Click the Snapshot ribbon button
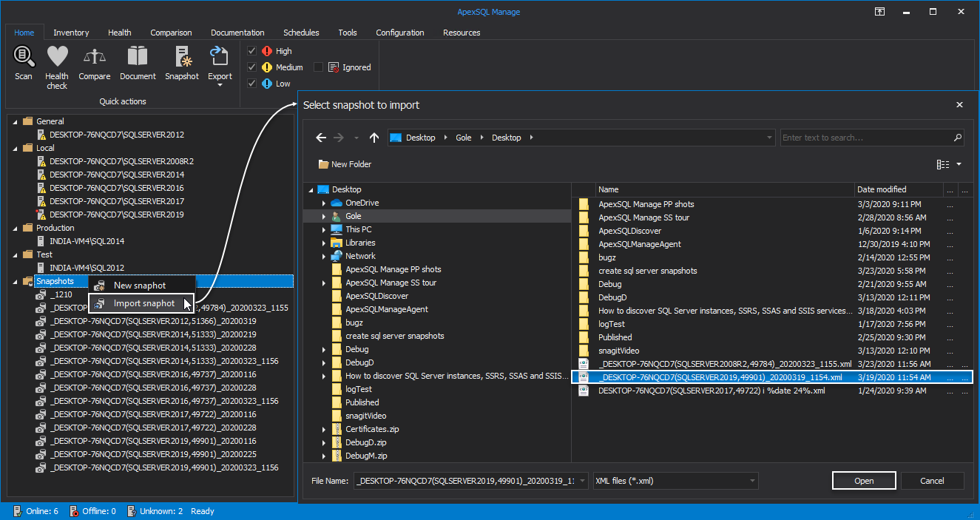980x520 pixels. pyautogui.click(x=181, y=63)
